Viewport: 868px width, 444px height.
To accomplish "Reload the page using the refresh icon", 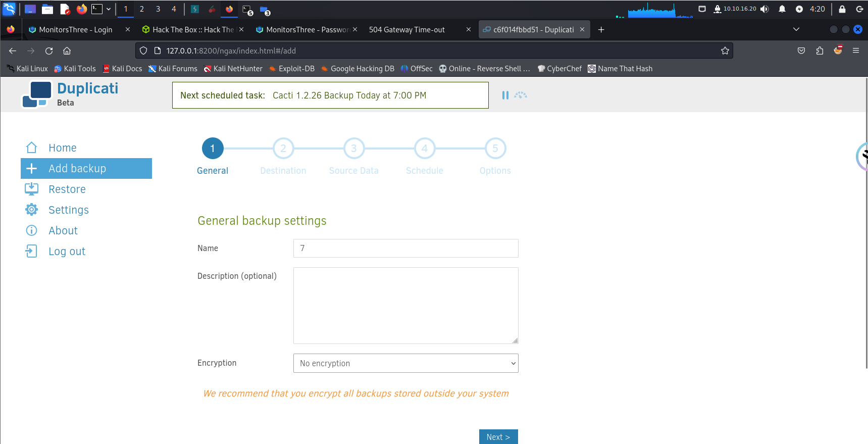I will coord(49,51).
